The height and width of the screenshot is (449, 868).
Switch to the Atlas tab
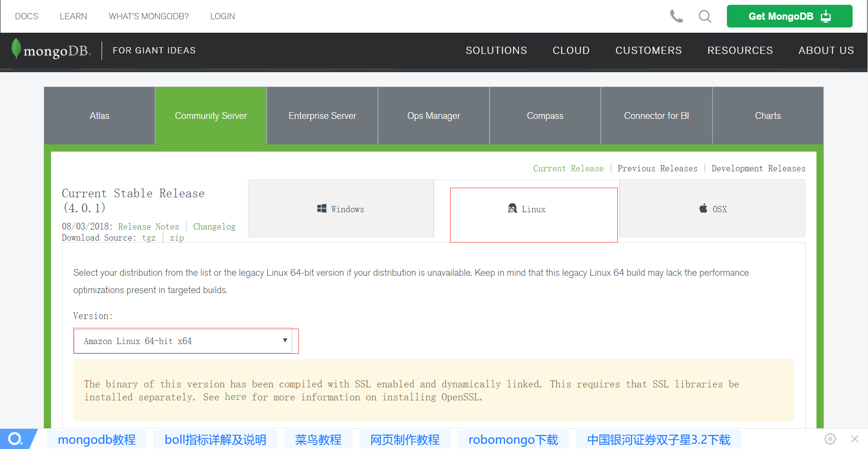click(100, 115)
